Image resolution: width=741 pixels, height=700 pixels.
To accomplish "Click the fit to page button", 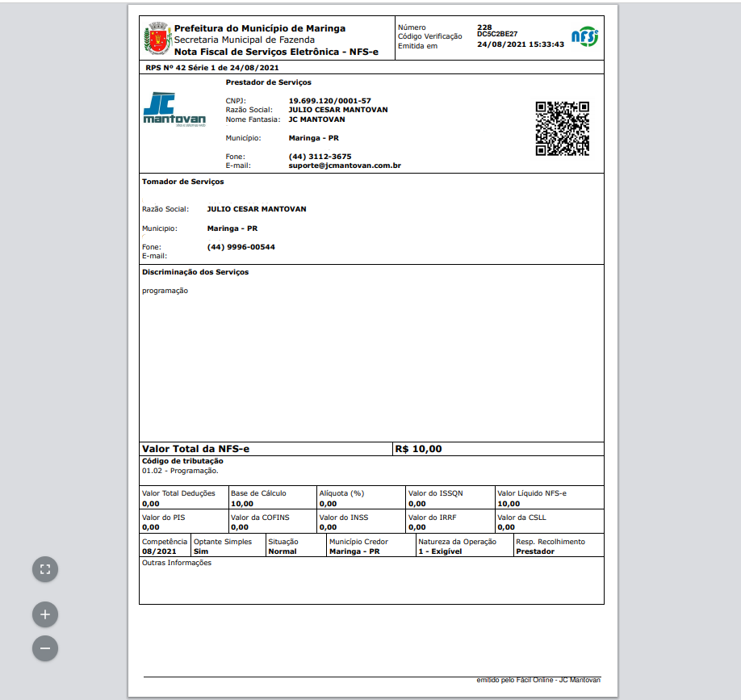I will pyautogui.click(x=45, y=569).
